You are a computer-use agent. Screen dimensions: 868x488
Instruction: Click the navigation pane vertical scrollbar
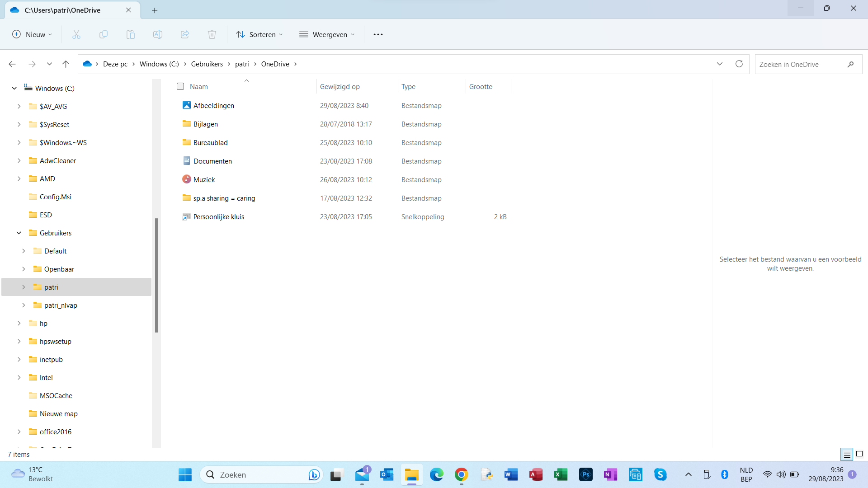[x=156, y=276]
